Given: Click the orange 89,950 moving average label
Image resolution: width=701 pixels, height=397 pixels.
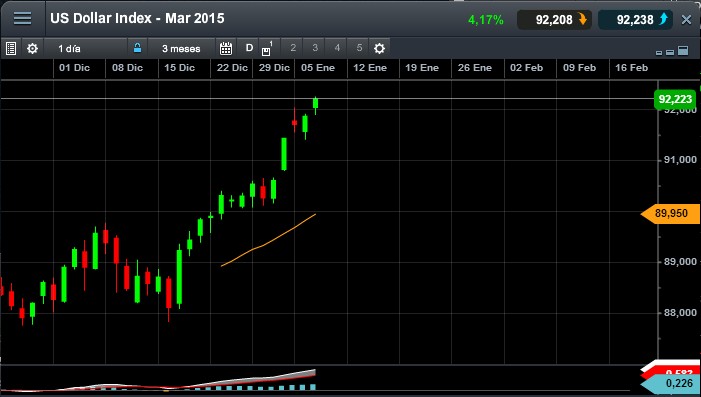Looking at the screenshot, I should tap(671, 213).
